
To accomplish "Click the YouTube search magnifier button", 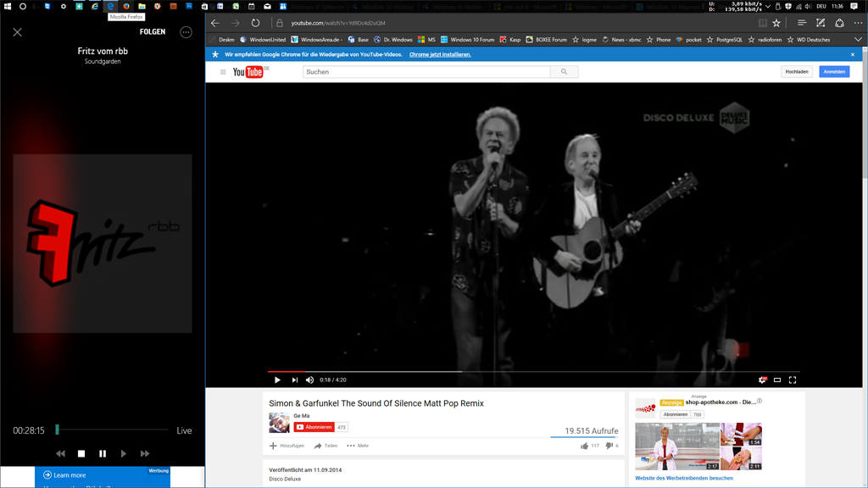I will pyautogui.click(x=564, y=72).
